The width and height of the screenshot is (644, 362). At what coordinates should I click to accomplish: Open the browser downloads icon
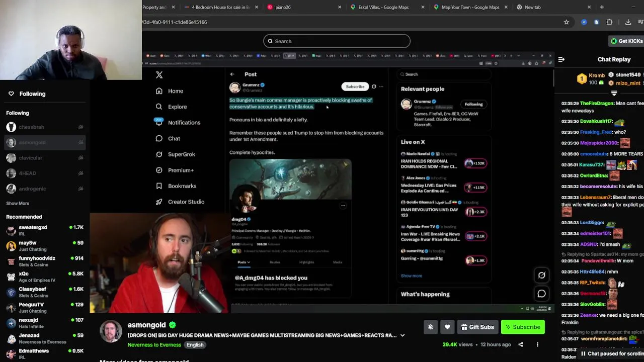[x=628, y=22]
